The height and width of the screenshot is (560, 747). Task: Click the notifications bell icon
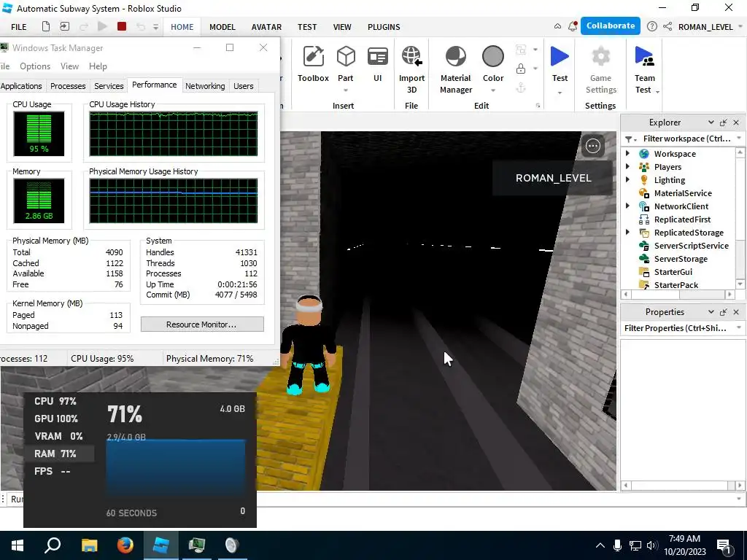[573, 27]
